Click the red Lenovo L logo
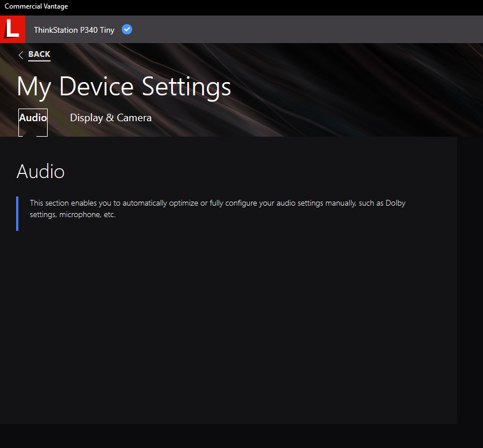Image resolution: width=483 pixels, height=448 pixels. tap(13, 29)
